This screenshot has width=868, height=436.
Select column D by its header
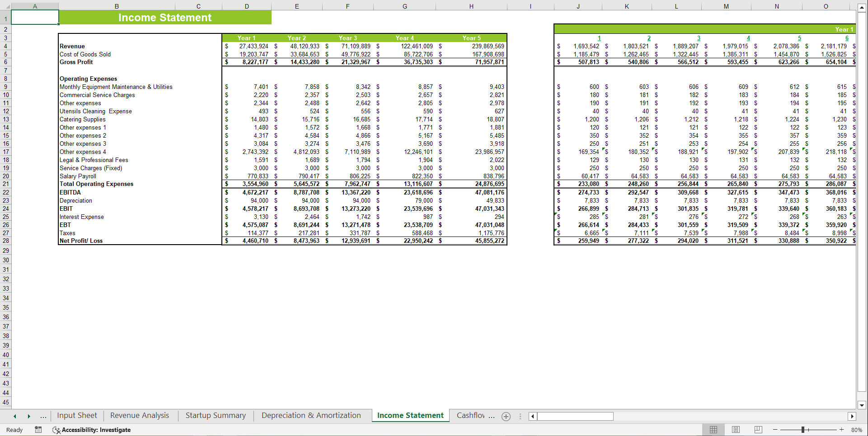(x=247, y=6)
